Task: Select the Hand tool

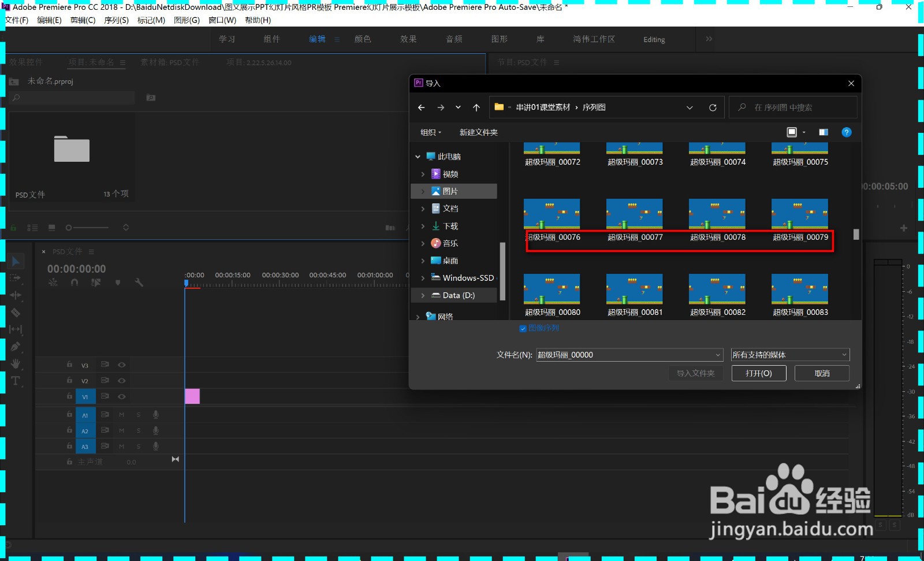Action: (x=16, y=363)
